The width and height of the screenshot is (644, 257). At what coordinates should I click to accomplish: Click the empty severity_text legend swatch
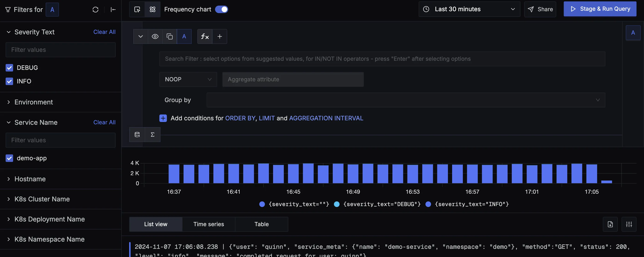(262, 204)
